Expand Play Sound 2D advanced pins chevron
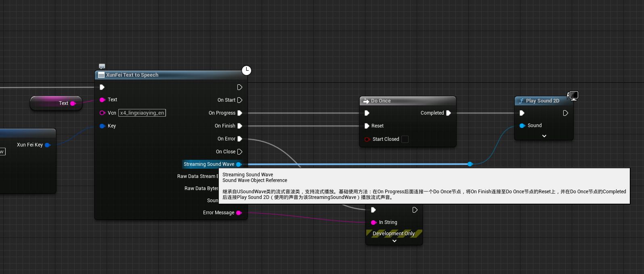Image resolution: width=644 pixels, height=274 pixels. pos(544,136)
